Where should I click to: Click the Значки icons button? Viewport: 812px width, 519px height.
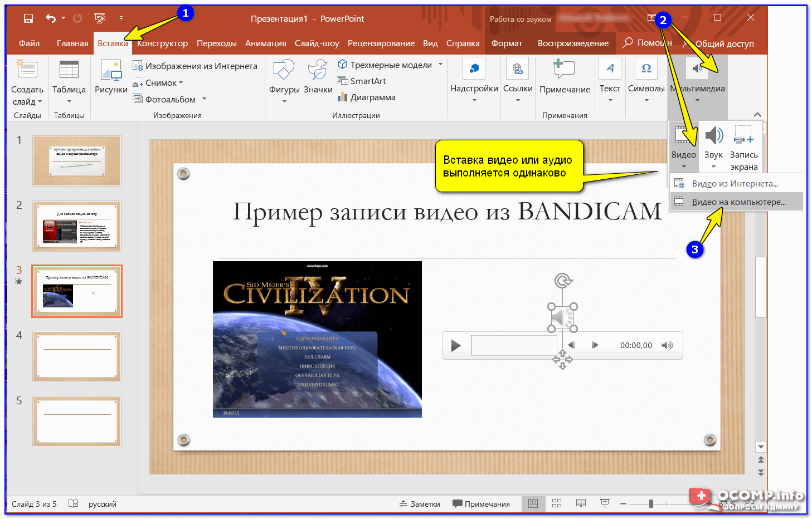coord(318,77)
